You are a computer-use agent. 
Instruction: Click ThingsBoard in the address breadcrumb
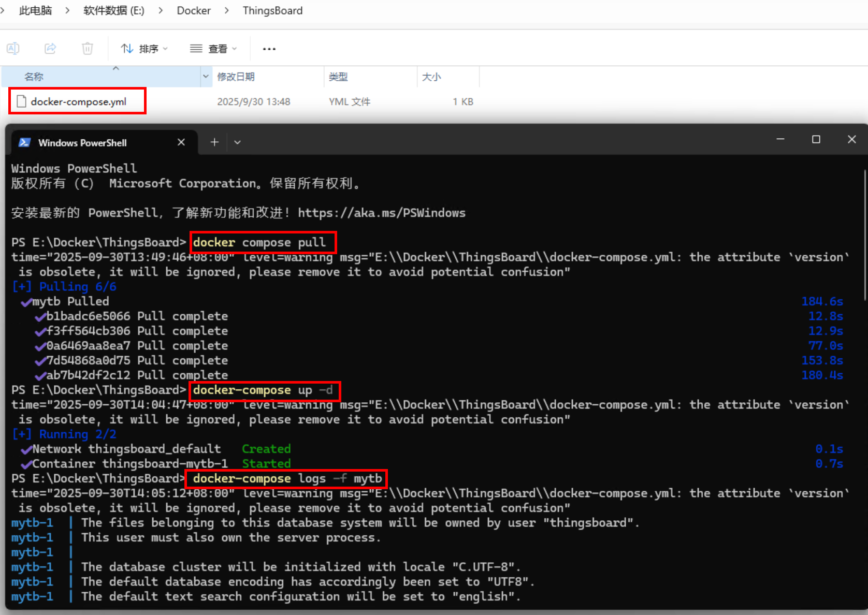pos(273,10)
